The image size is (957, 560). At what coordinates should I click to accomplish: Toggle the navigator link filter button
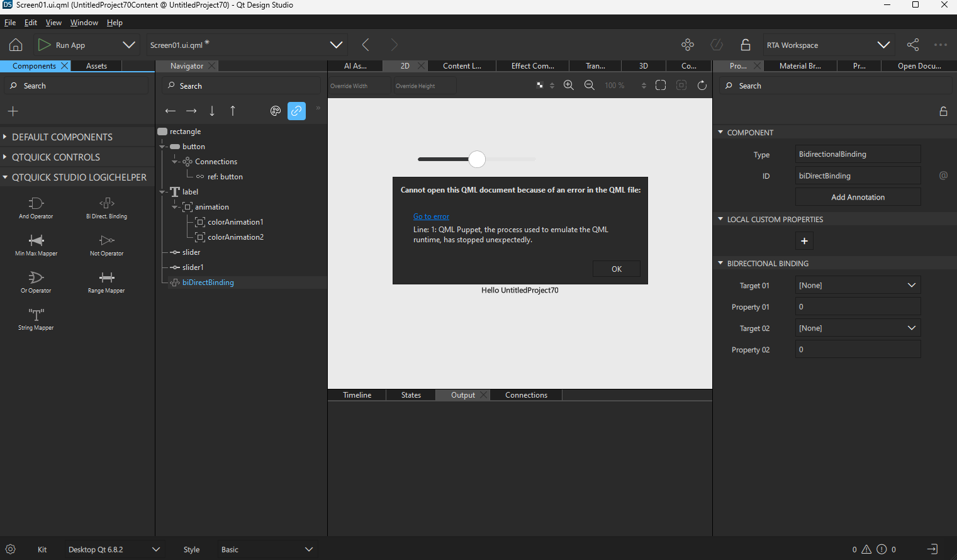click(296, 111)
